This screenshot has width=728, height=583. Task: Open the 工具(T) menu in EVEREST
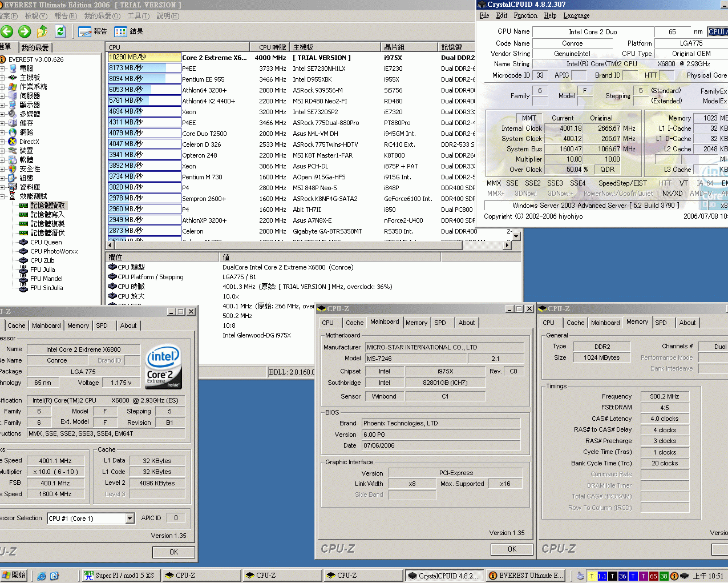tap(139, 16)
